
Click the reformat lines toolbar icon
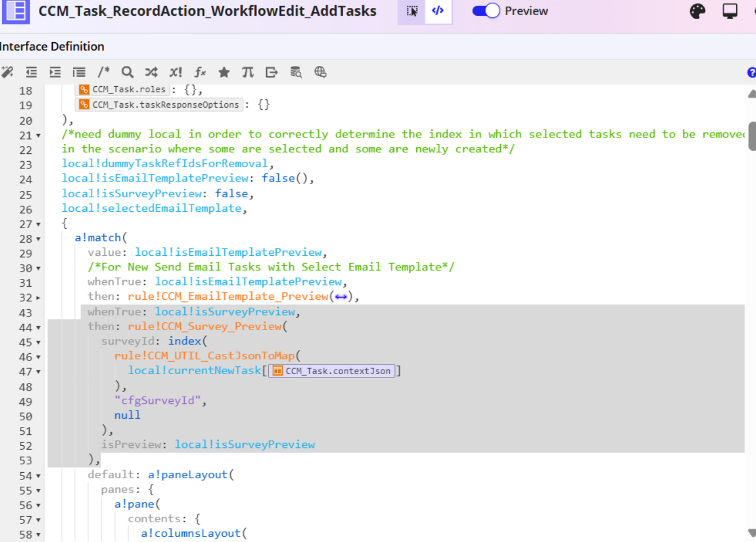tap(79, 72)
